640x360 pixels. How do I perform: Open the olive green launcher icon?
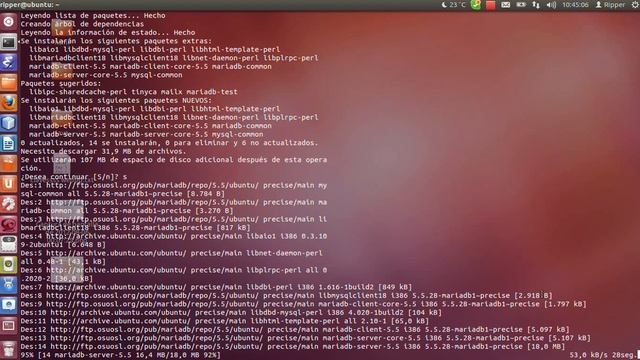click(x=9, y=264)
